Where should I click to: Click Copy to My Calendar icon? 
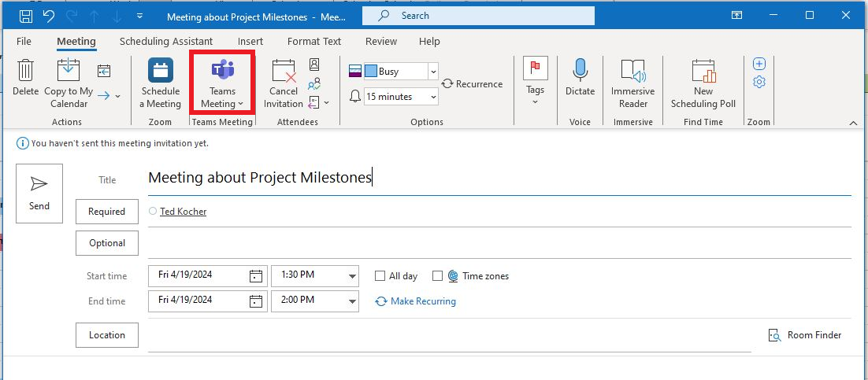69,72
